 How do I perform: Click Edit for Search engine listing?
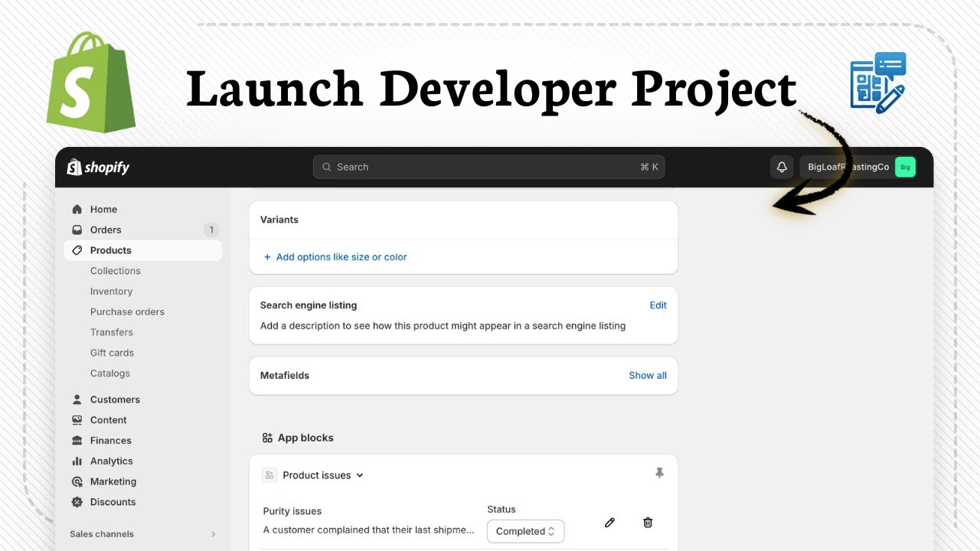click(x=658, y=305)
